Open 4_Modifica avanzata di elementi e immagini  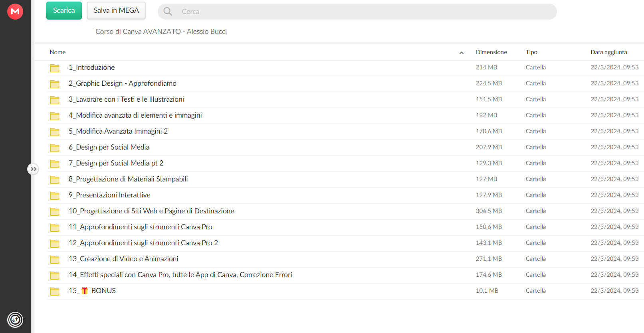135,115
